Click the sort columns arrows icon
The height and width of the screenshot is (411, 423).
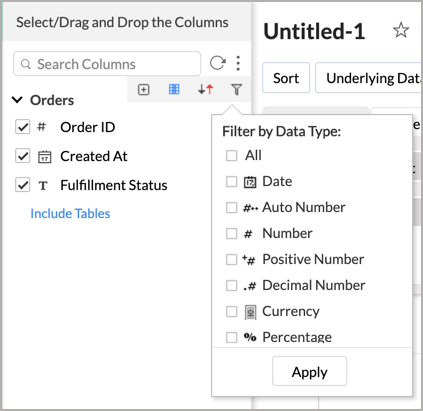tap(205, 89)
